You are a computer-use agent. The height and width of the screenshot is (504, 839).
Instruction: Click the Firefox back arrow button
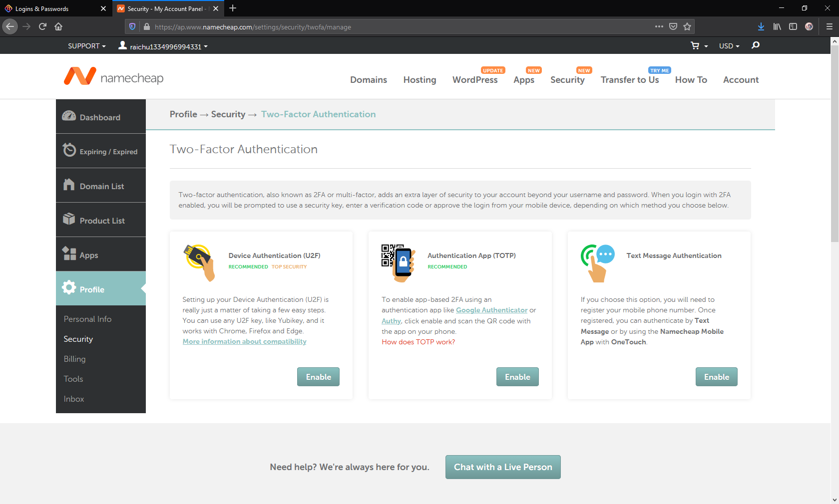10,26
